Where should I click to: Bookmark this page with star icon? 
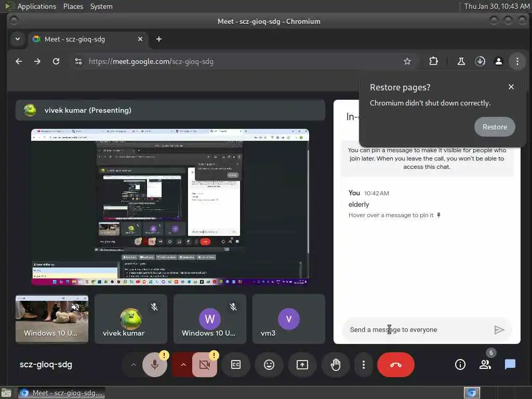coord(407,61)
